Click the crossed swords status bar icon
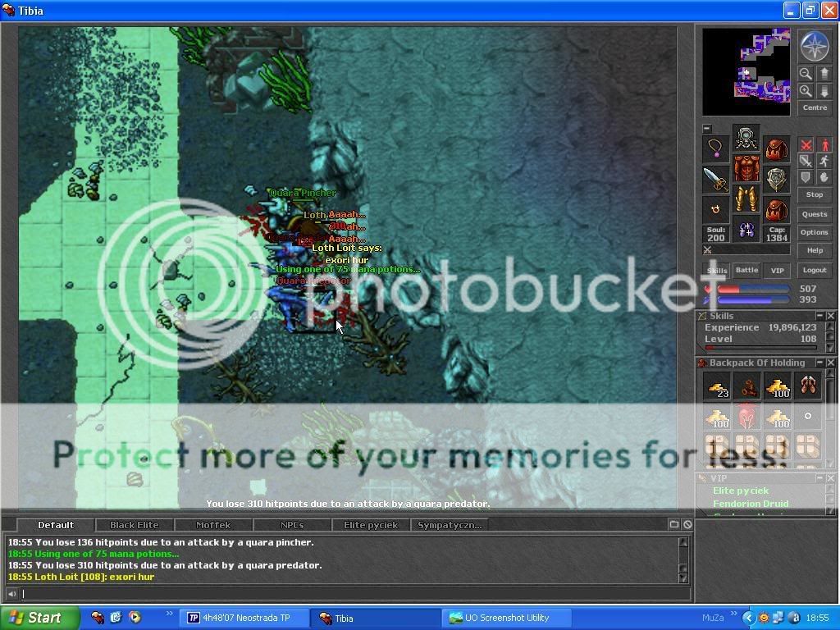Screen dimensions: 840x630 (x=708, y=250)
